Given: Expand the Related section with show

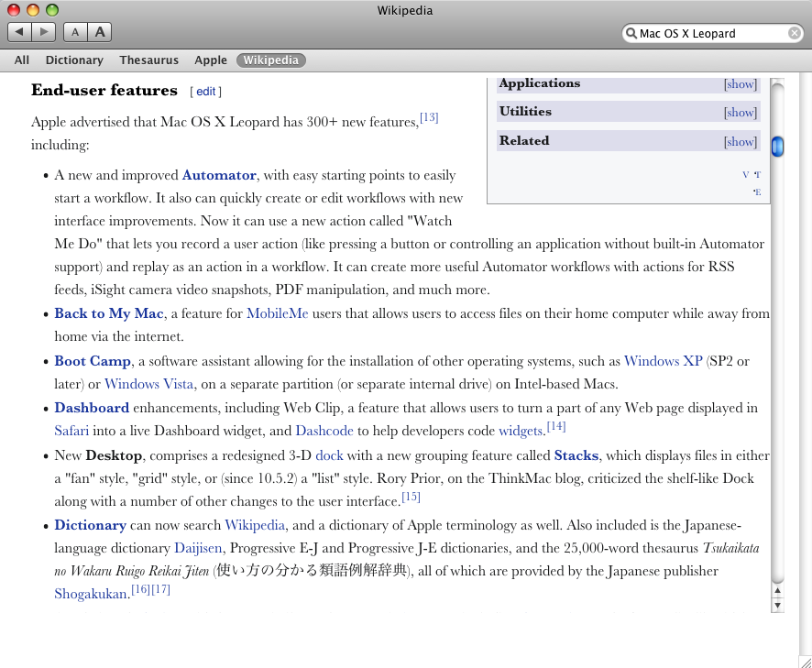Looking at the screenshot, I should tap(741, 141).
